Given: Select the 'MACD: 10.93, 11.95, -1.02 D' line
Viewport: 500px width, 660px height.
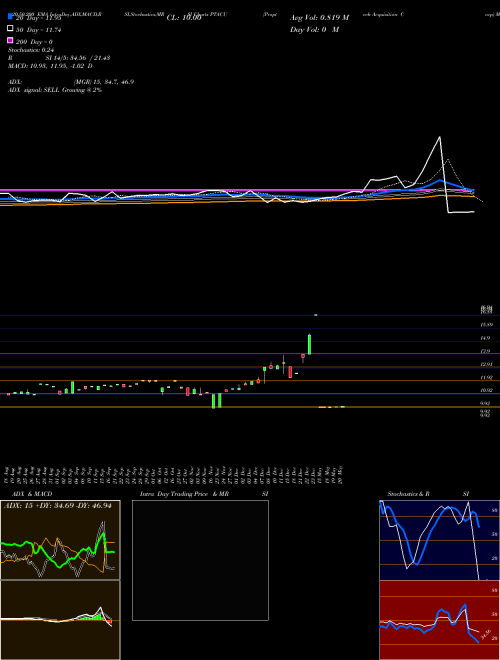Looking at the screenshot, I should [x=50, y=66].
